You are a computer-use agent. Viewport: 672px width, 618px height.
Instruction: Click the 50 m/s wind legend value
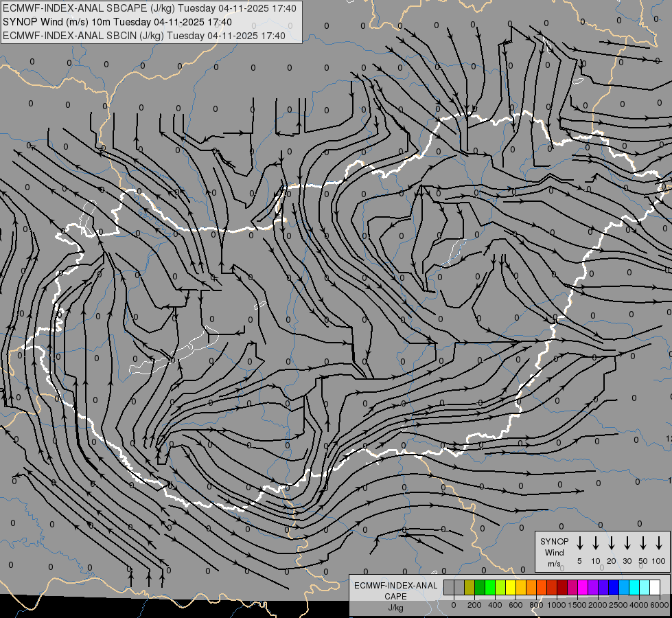[x=643, y=561]
